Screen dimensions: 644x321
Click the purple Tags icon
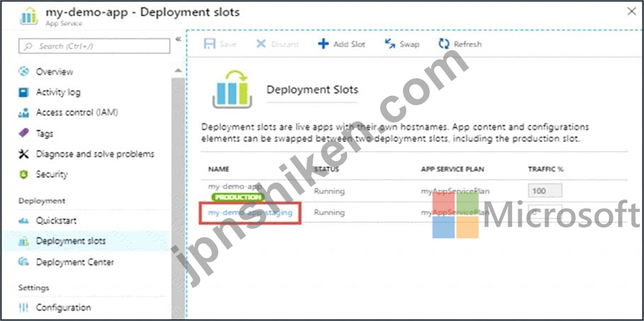click(24, 133)
